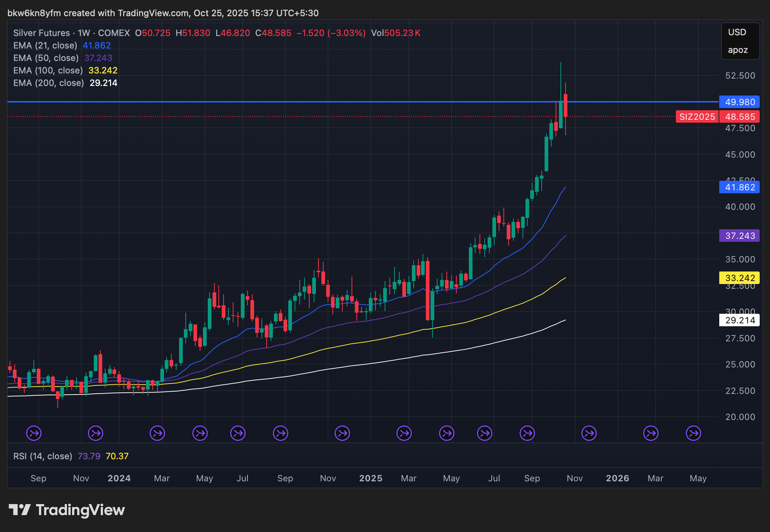The width and height of the screenshot is (770, 532).
Task: Click the purple arrow marker under May
Action: click(200, 433)
